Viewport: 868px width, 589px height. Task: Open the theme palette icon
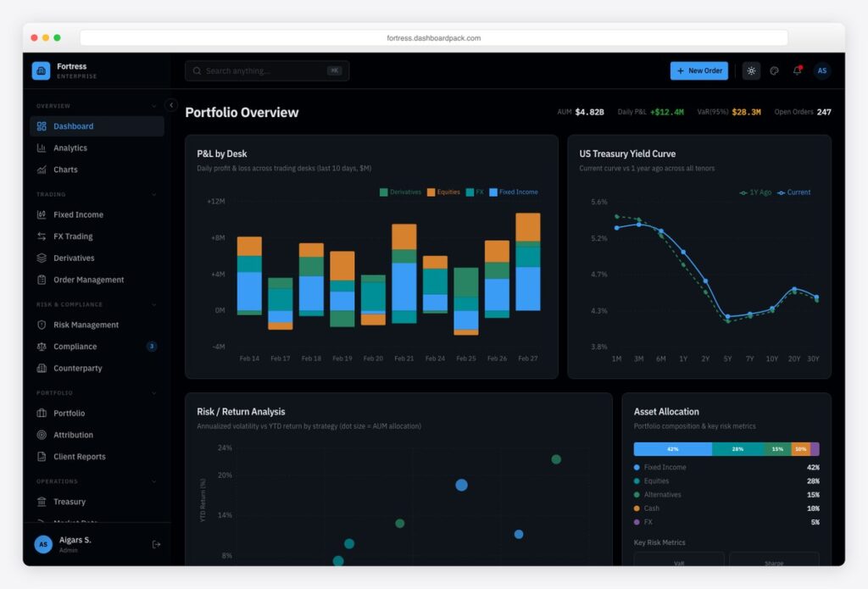tap(775, 71)
